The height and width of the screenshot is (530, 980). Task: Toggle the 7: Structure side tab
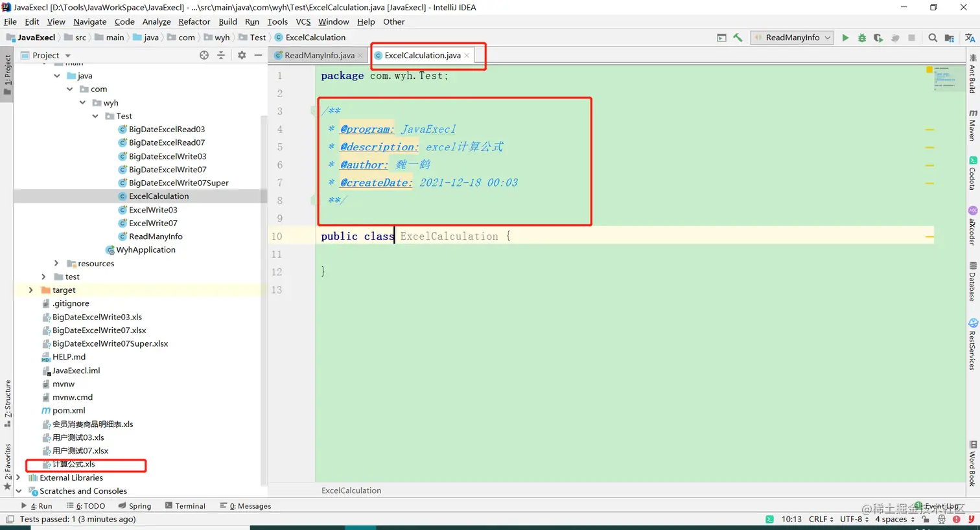tap(7, 403)
